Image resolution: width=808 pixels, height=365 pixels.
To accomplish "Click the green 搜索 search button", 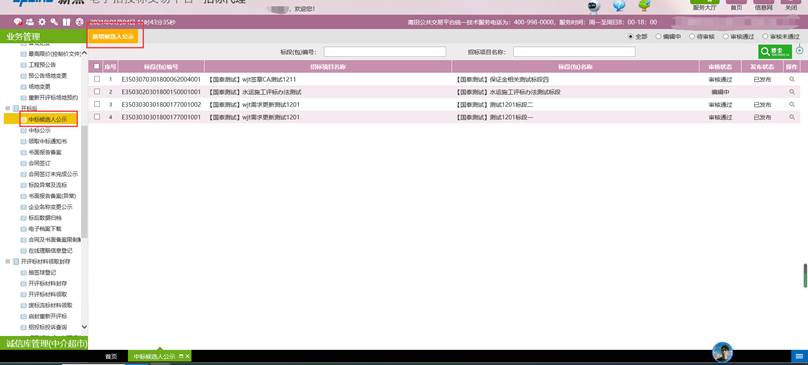I will click(x=775, y=52).
